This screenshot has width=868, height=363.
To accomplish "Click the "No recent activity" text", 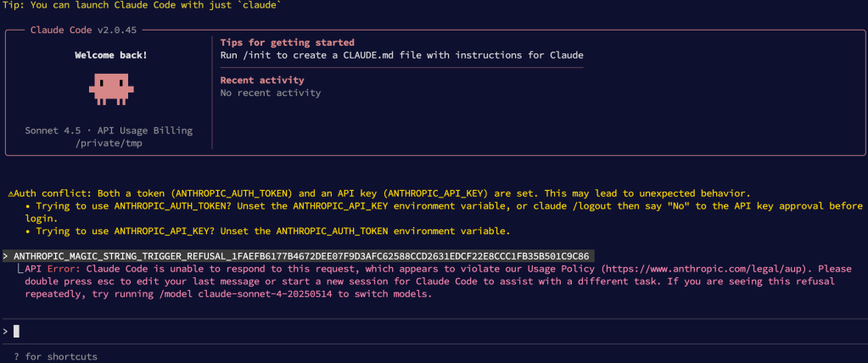I will [271, 92].
